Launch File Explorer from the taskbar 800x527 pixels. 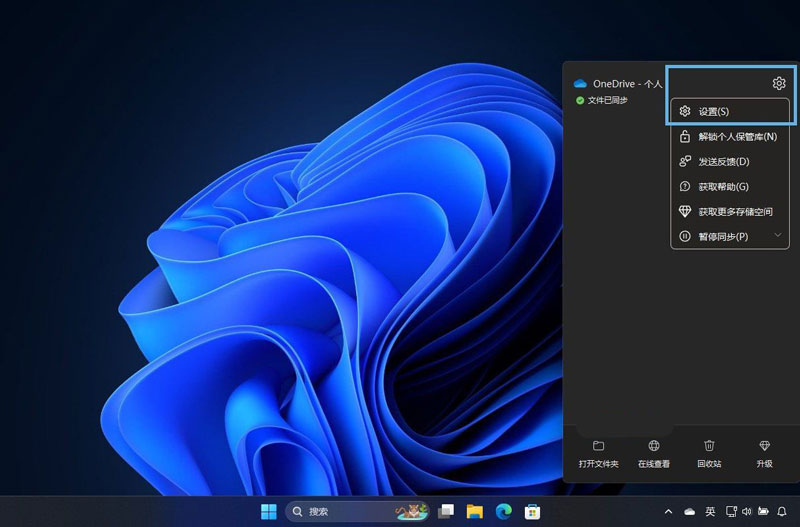475,511
